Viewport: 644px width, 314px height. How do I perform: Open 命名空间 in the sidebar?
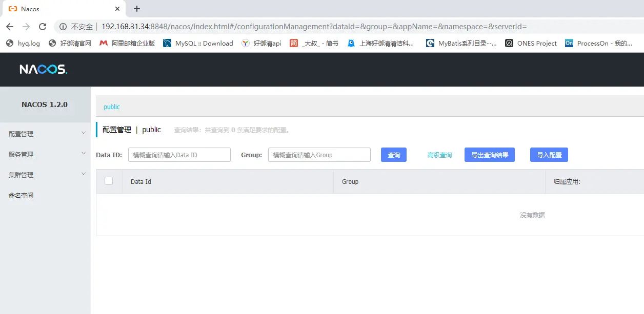[x=21, y=195]
